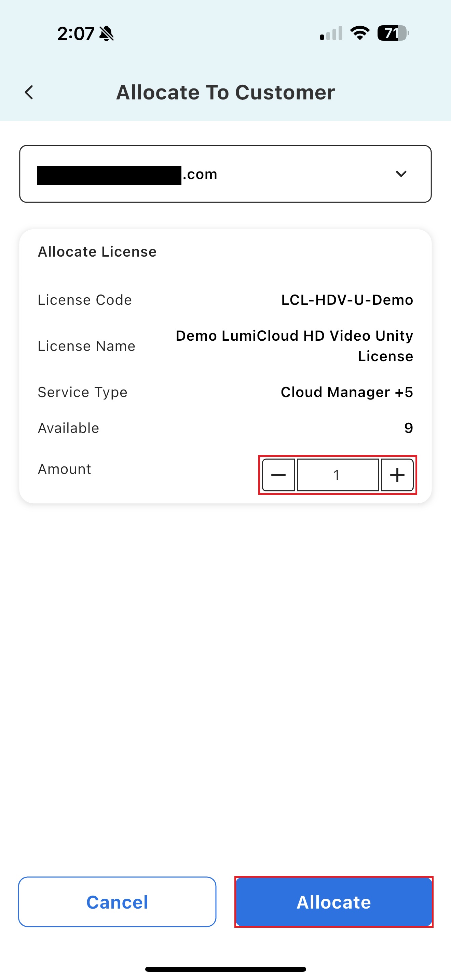Screen dimensions: 451x980
Task: Tap the Cloud Manager +5 service type
Action: click(x=346, y=392)
